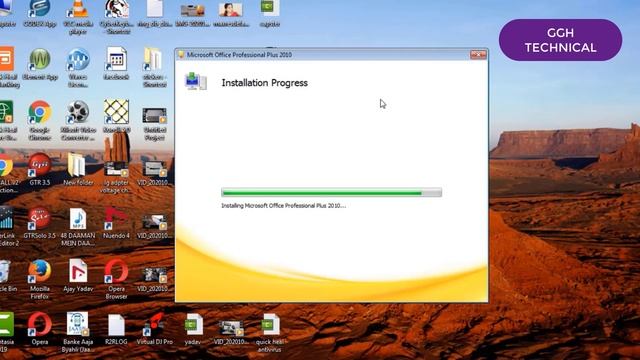Open 48 DAAMAN MEIN DAA MP3 file
Screen dimensions: 640x360
[x=78, y=218]
